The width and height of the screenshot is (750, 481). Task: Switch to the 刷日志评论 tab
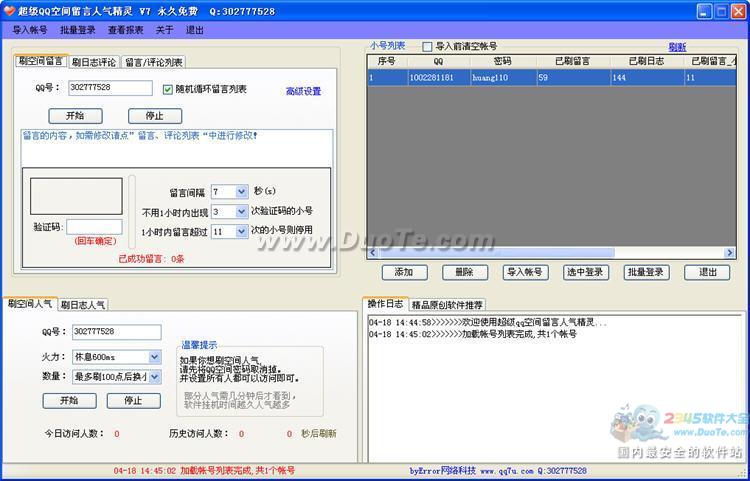[94, 62]
